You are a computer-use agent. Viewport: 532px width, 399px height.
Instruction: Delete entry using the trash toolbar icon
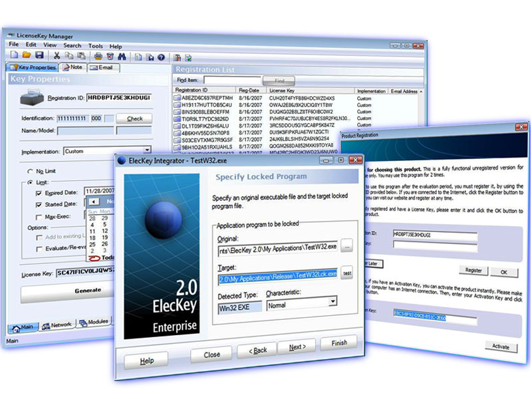tap(110, 57)
